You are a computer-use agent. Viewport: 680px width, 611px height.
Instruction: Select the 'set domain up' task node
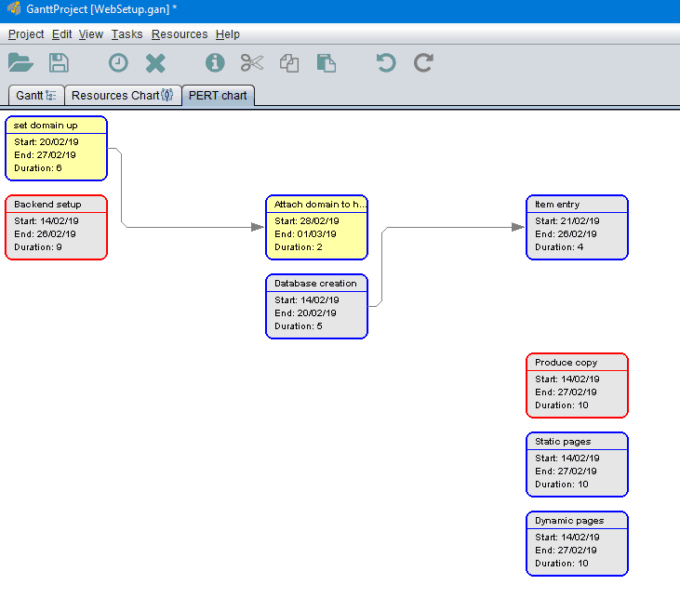56,148
